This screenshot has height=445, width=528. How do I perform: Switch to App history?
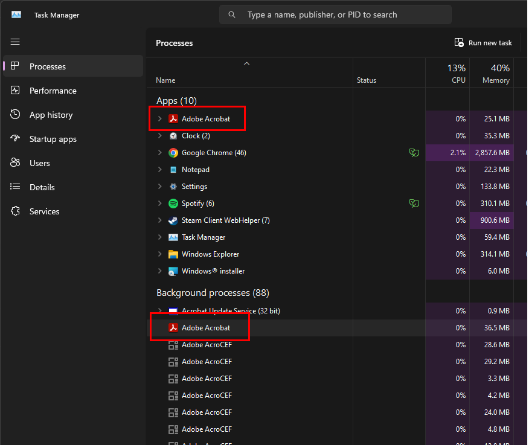point(73,115)
